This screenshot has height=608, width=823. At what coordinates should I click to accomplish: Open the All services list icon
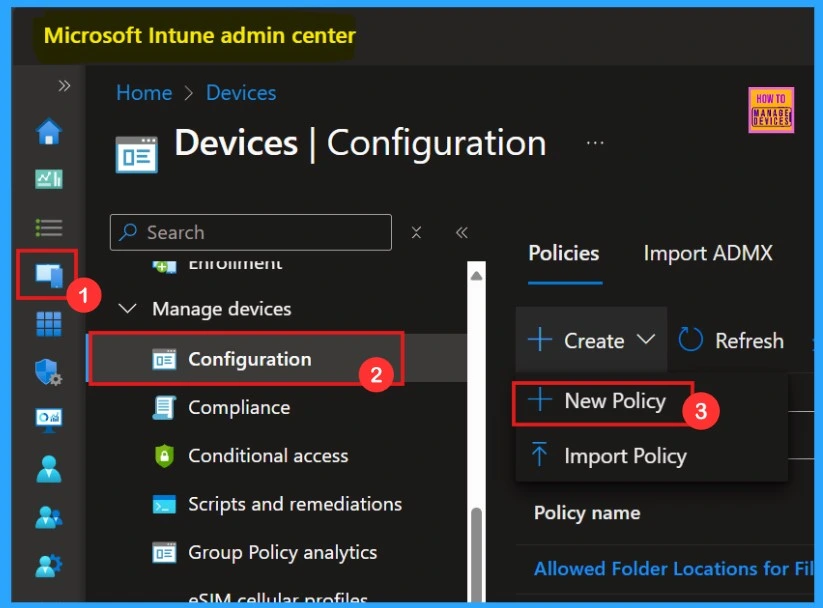49,227
